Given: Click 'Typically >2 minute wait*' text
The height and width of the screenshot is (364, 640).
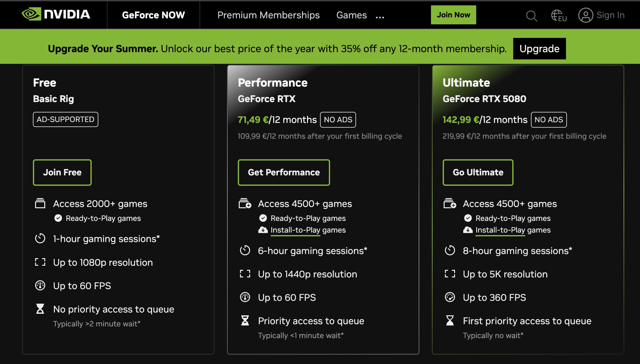Looking at the screenshot, I should pos(97,324).
